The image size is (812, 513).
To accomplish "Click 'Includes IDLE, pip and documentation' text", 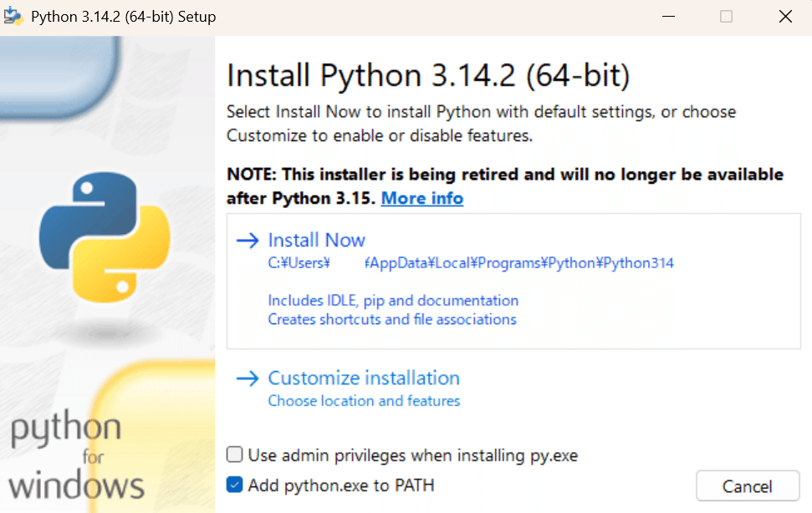I will (x=392, y=300).
